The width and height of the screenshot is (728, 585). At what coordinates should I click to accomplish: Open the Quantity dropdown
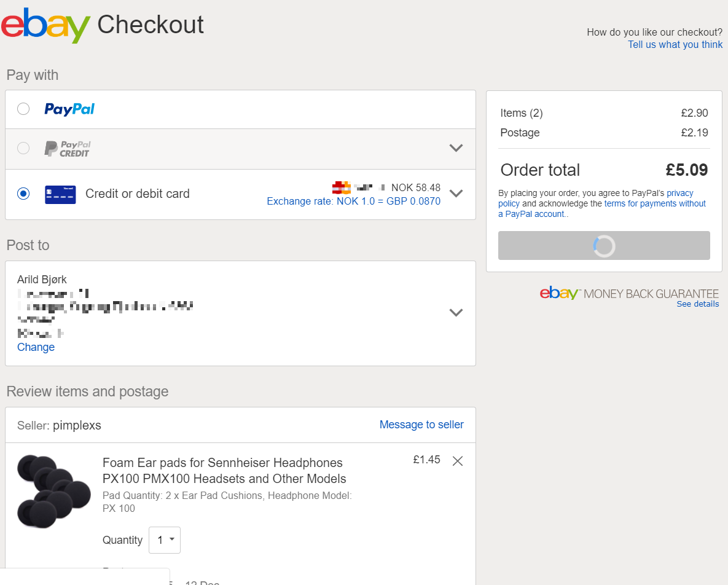click(x=165, y=540)
